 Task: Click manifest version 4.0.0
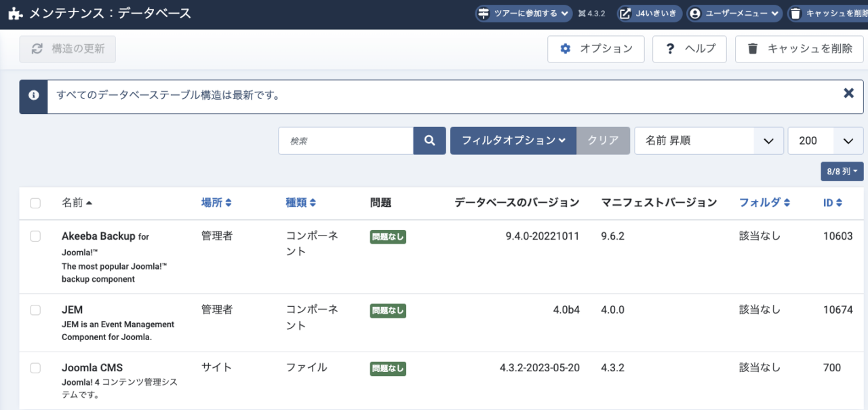coord(612,310)
